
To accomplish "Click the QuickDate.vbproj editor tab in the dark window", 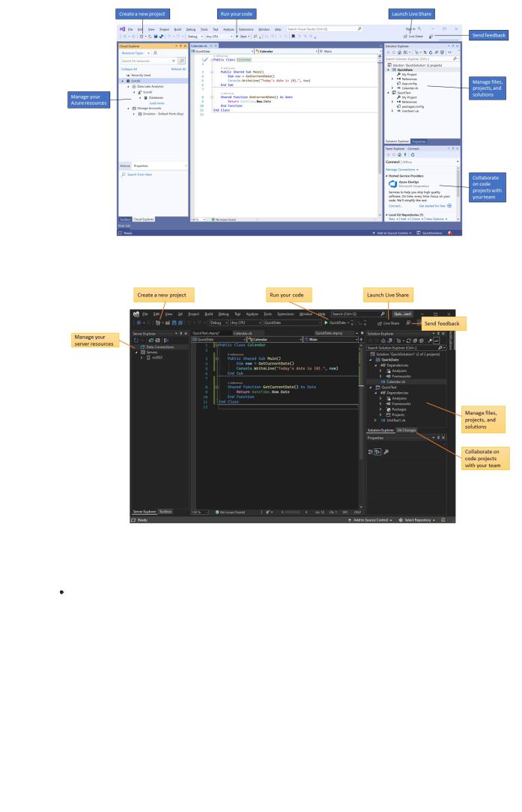I will point(330,334).
